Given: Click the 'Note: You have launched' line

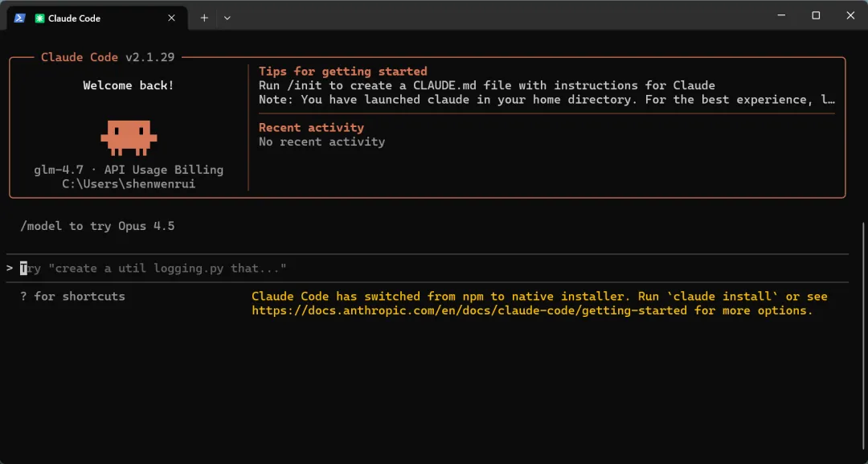Looking at the screenshot, I should coord(547,100).
